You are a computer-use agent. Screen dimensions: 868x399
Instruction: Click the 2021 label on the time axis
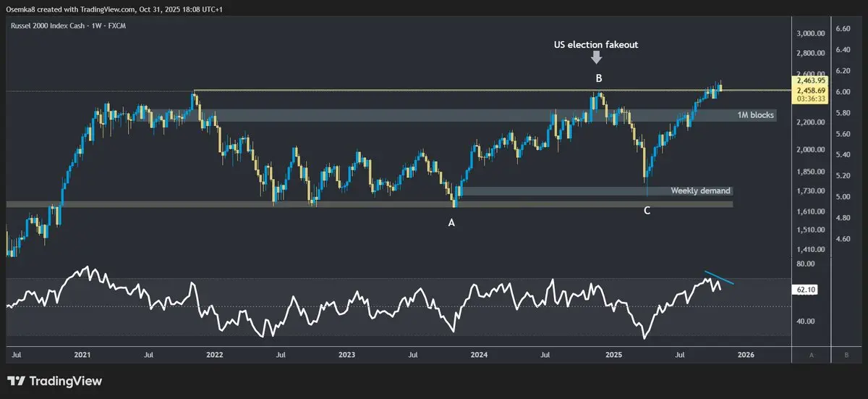pos(82,356)
